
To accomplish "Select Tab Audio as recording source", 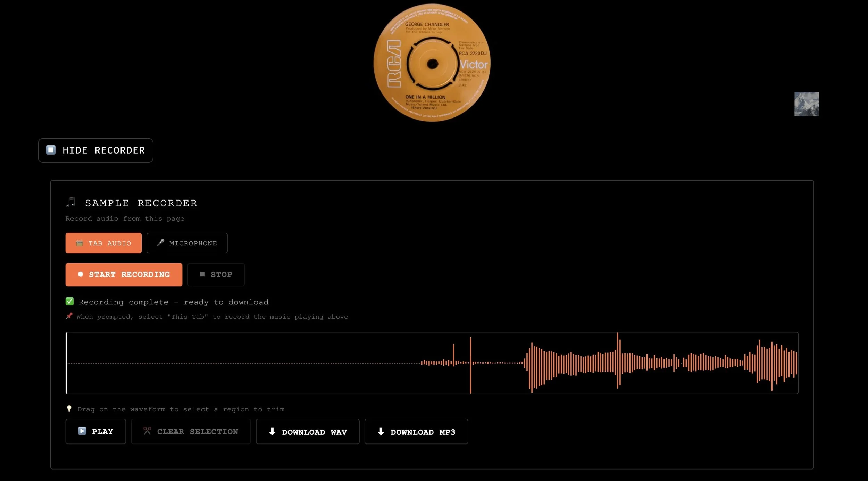I will pyautogui.click(x=103, y=243).
